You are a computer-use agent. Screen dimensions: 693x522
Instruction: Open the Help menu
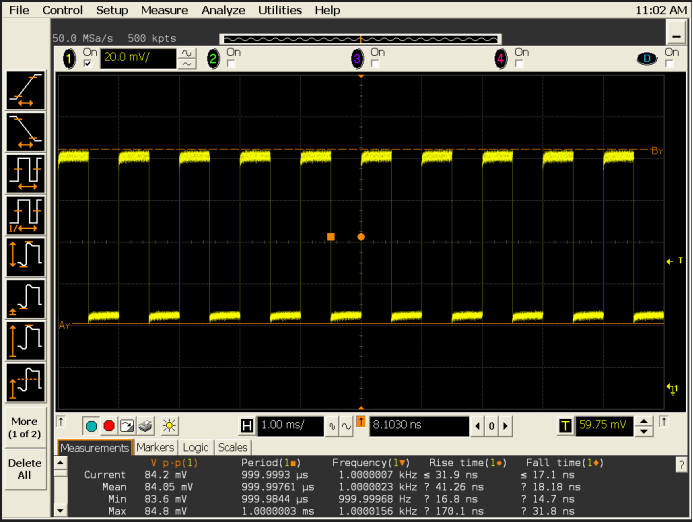point(327,10)
